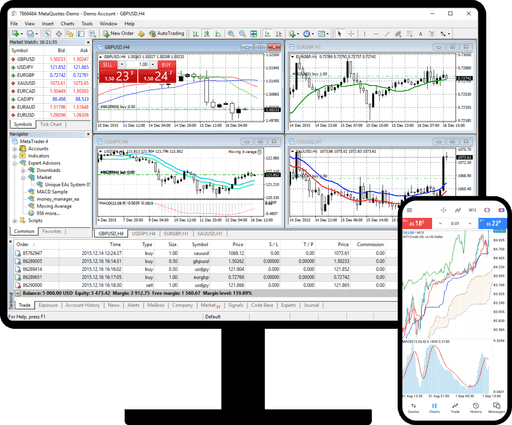Click the EURGBP,H1 chart window title
Screen dimensions: 512x425
coord(308,47)
